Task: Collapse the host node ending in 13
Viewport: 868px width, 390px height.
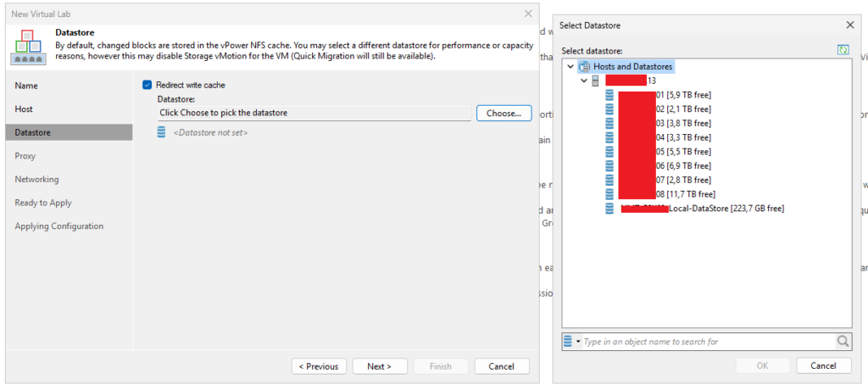Action: [x=583, y=81]
